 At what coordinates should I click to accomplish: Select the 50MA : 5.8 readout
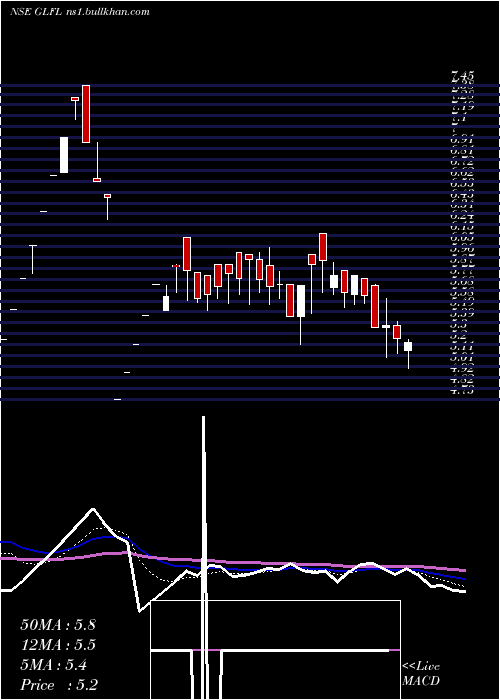[x=58, y=625]
